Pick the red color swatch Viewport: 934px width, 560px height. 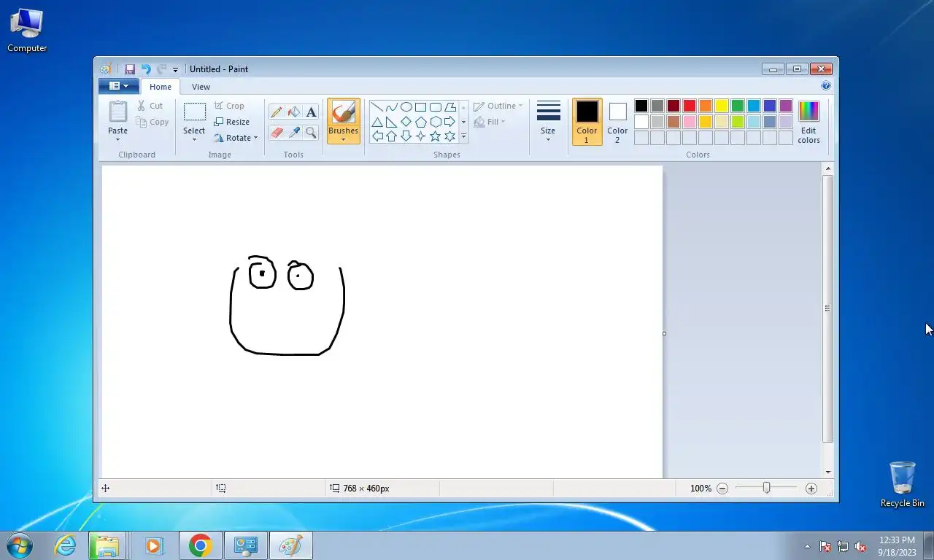coord(690,106)
